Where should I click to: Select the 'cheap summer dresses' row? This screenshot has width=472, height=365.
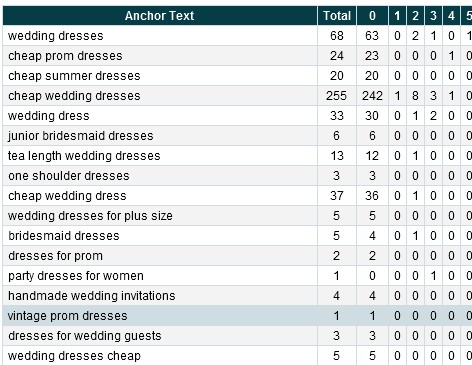click(x=237, y=76)
